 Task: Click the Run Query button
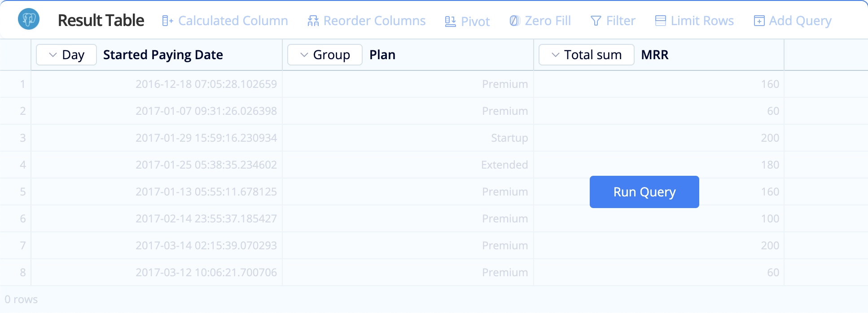pyautogui.click(x=644, y=191)
